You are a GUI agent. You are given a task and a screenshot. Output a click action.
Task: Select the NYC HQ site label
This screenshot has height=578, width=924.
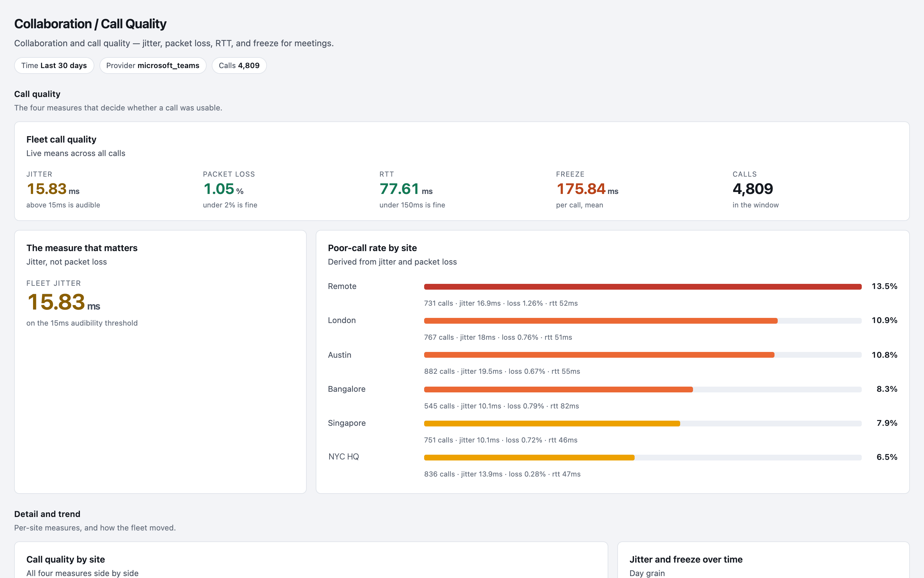coord(344,457)
